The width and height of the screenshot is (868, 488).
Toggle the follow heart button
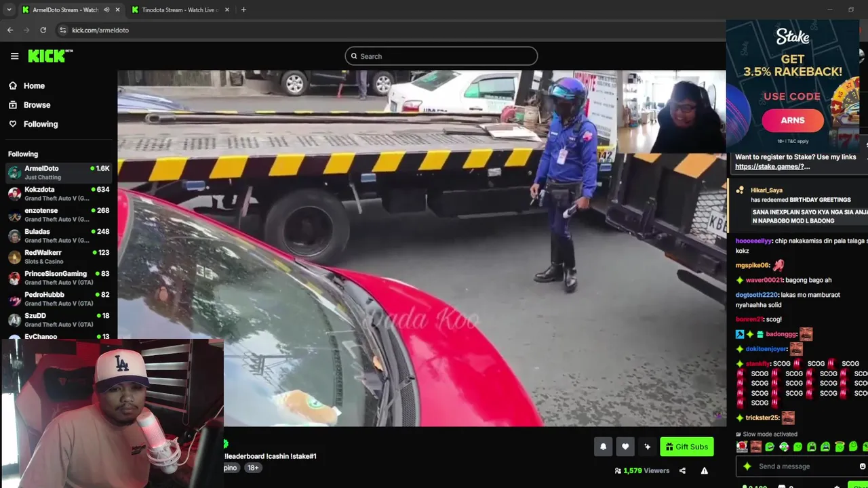pos(625,447)
